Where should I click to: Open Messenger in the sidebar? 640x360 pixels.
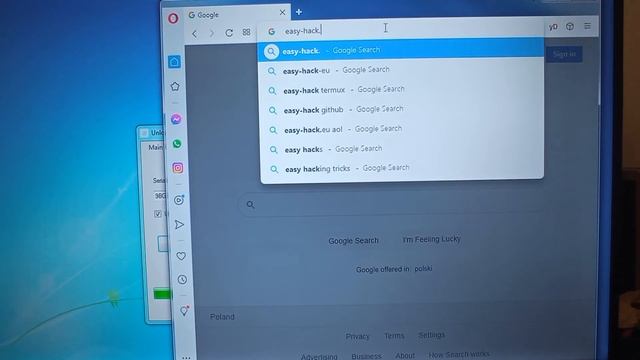[176, 119]
